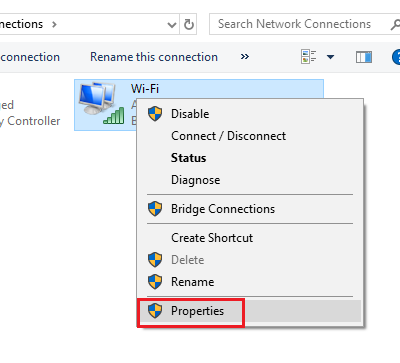Image resolution: width=400 pixels, height=363 pixels.
Task: Click the Search Network Connections field
Action: [x=300, y=24]
